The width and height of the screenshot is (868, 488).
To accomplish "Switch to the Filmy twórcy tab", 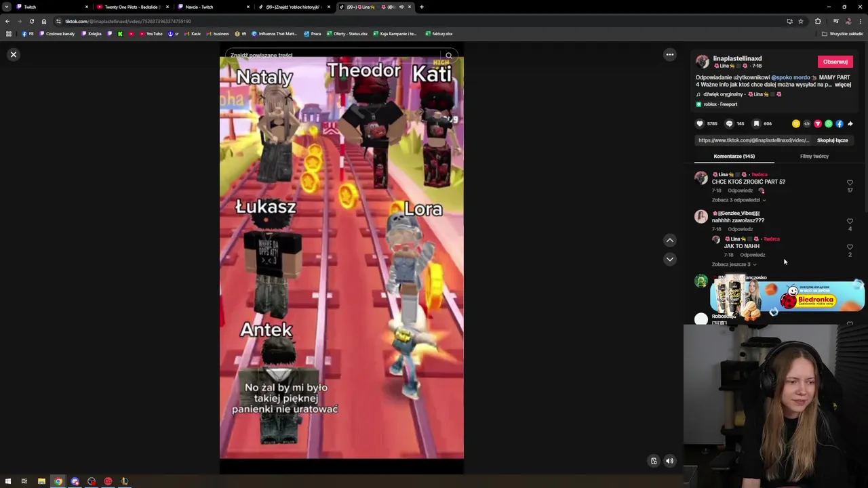I will coord(814,156).
